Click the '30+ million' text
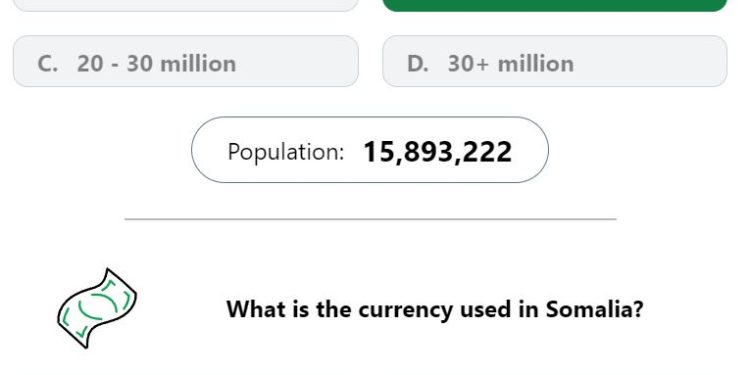Screen dimensions: 750x375 [x=511, y=64]
